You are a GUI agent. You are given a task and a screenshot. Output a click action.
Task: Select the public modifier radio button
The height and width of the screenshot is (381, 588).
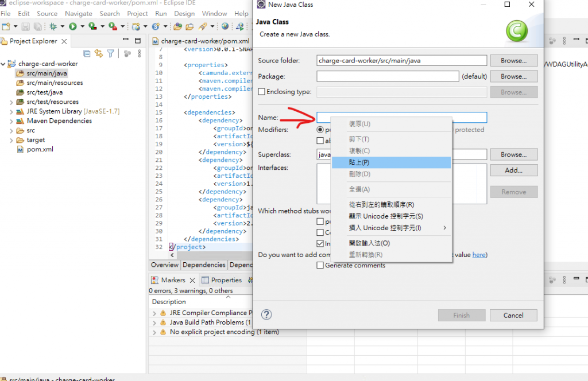click(x=320, y=130)
